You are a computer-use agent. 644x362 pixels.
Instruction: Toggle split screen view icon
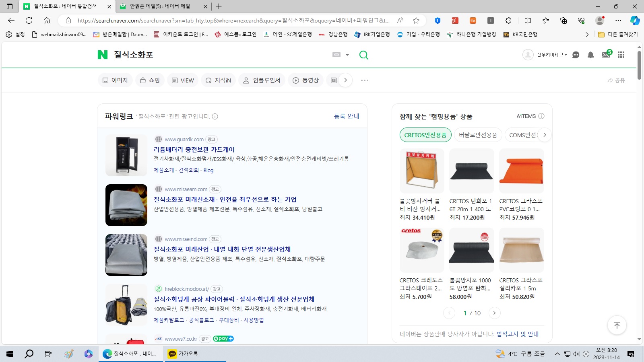528,21
